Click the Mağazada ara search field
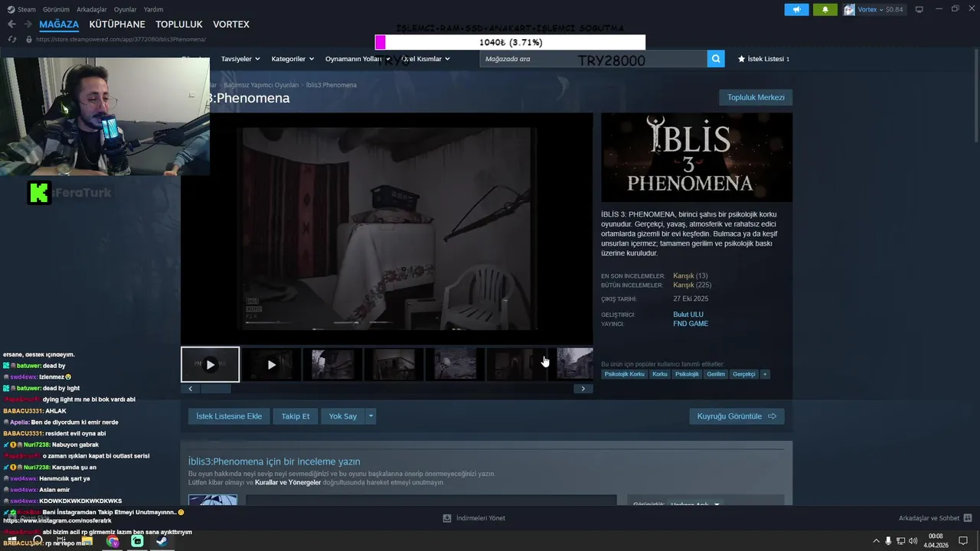 (x=593, y=59)
